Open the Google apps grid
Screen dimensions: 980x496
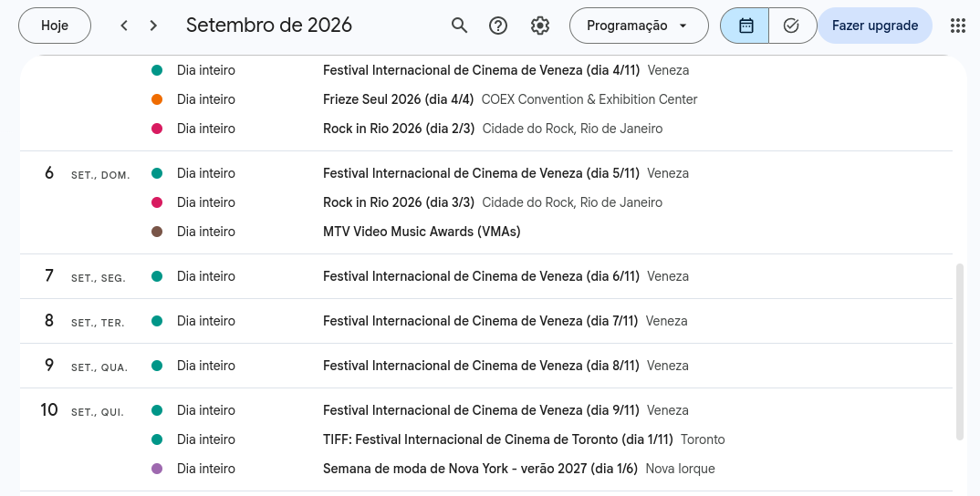tap(957, 26)
